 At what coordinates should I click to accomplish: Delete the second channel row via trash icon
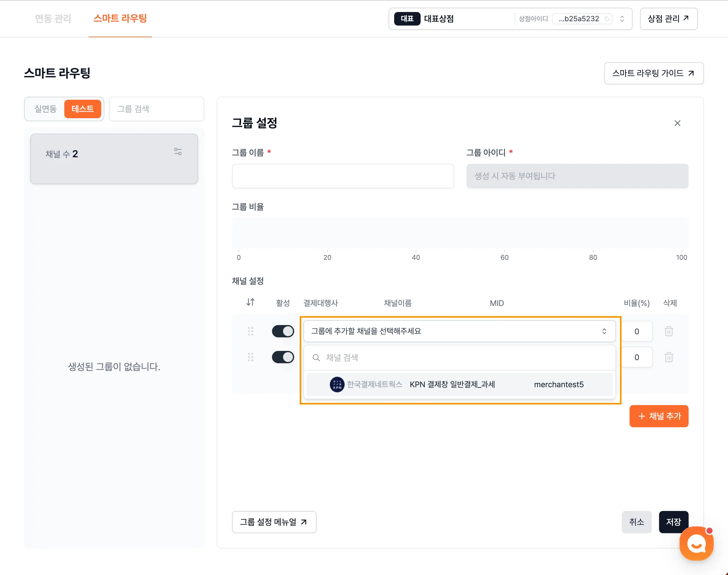pos(668,357)
